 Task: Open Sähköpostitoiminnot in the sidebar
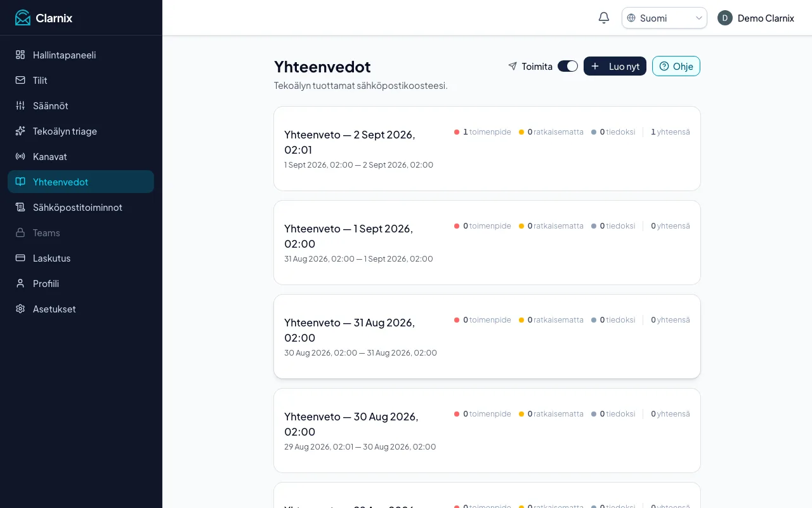coord(81,207)
